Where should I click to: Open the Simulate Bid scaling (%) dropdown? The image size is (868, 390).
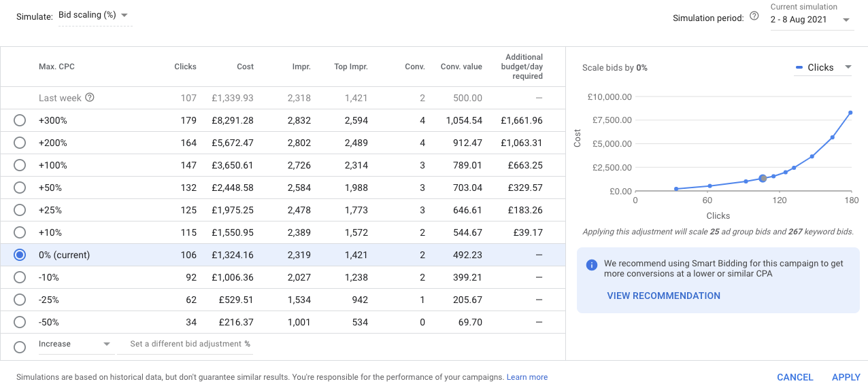click(x=95, y=16)
